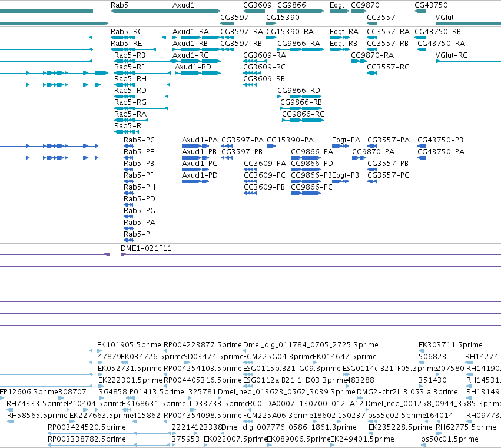
Task: Click the CG9866 gene label
Action: (x=291, y=5)
